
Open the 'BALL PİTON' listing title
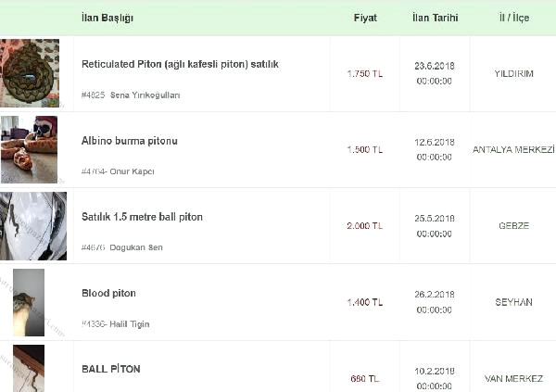click(x=110, y=369)
